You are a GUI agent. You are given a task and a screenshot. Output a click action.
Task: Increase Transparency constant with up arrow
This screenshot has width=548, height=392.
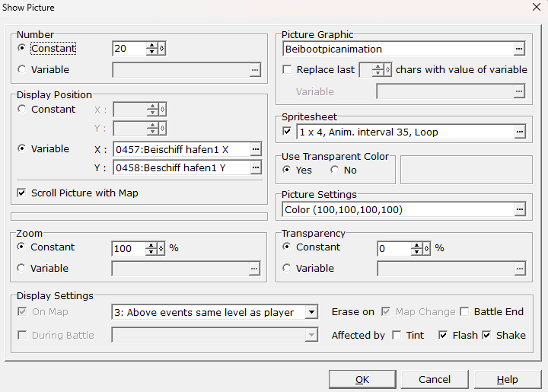tap(417, 245)
